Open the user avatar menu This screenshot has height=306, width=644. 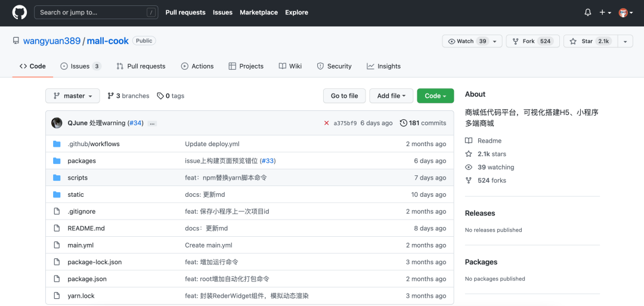click(626, 13)
